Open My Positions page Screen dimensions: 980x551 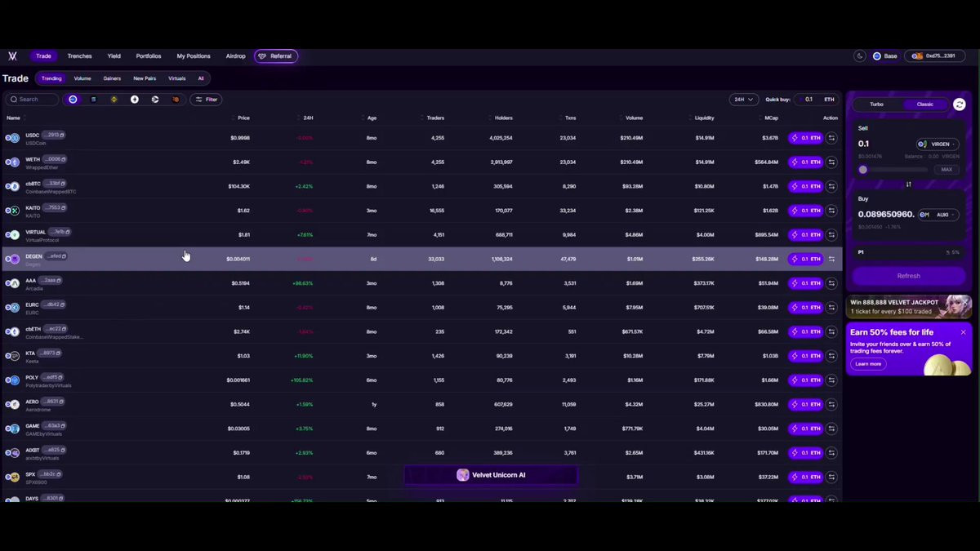click(194, 56)
